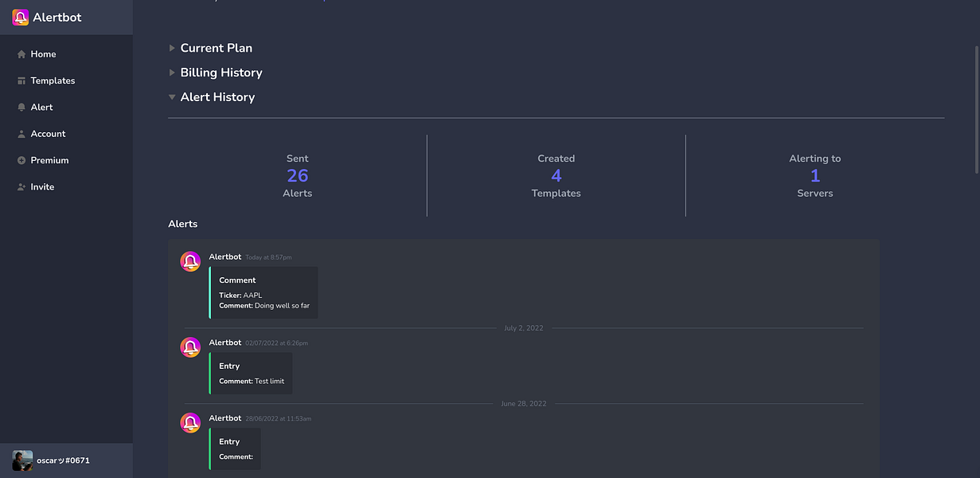The height and width of the screenshot is (478, 980).
Task: Click the Home house icon
Action: (21, 54)
